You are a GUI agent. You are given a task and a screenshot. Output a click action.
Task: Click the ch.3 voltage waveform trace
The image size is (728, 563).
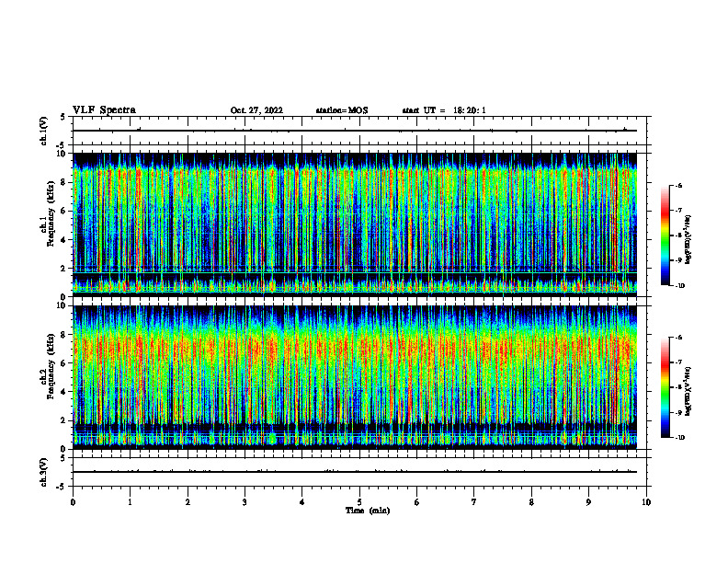coord(355,472)
